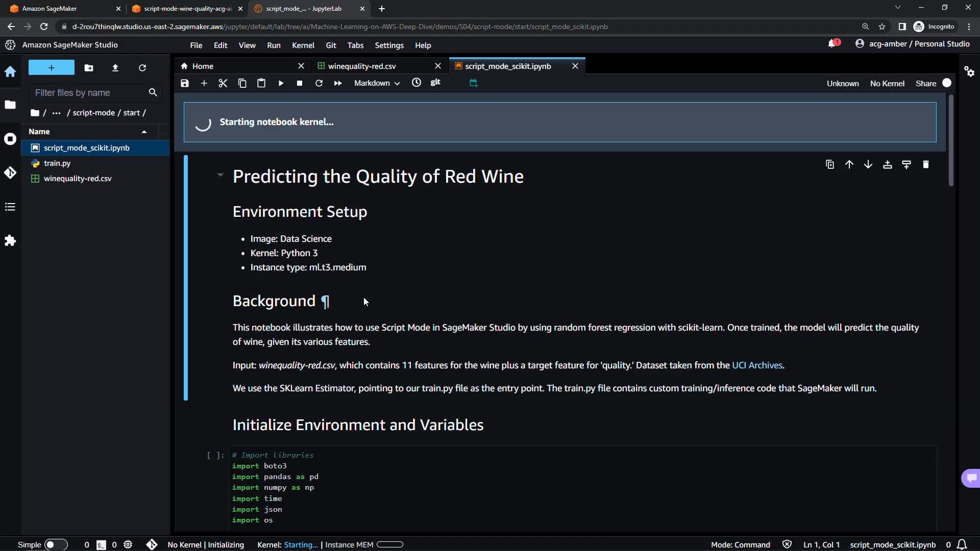The width and height of the screenshot is (980, 551).
Task: Cut selected cell with scissors icon
Action: point(223,83)
